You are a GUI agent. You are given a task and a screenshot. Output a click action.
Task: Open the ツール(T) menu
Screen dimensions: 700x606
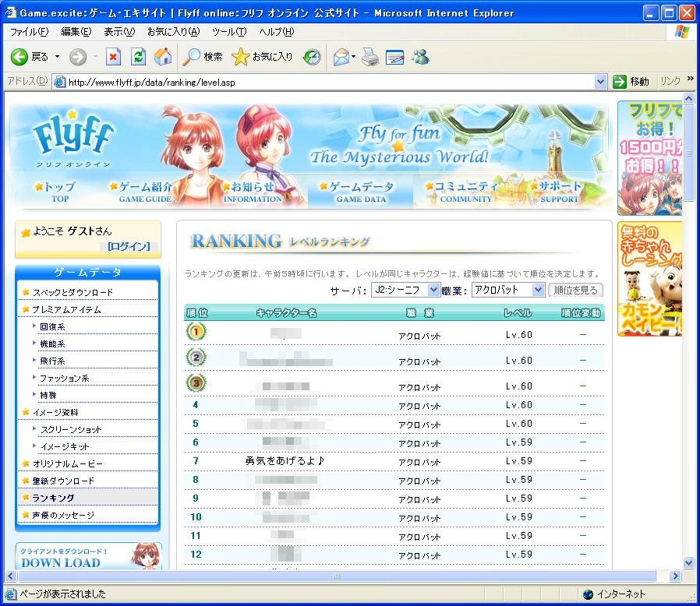(x=229, y=32)
